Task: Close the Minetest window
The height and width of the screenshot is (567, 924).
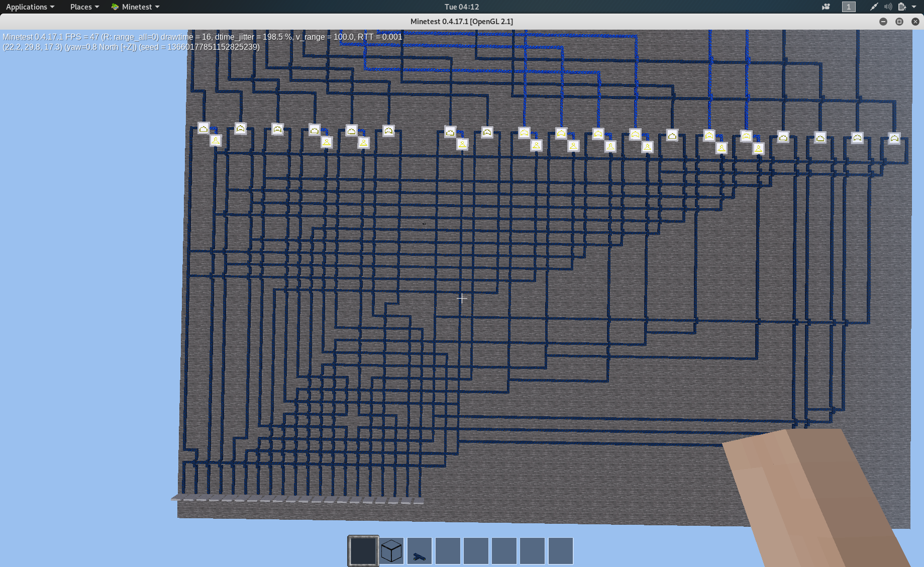Action: 915,22
